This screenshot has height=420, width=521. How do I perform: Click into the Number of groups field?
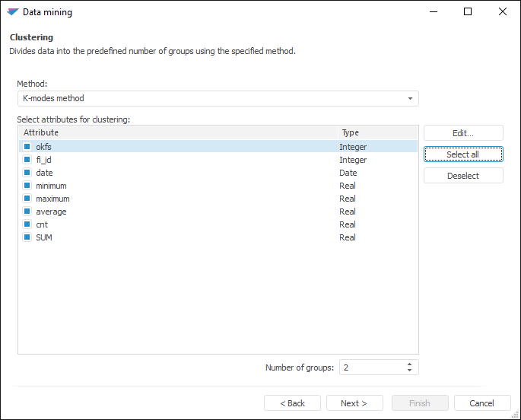coord(370,367)
